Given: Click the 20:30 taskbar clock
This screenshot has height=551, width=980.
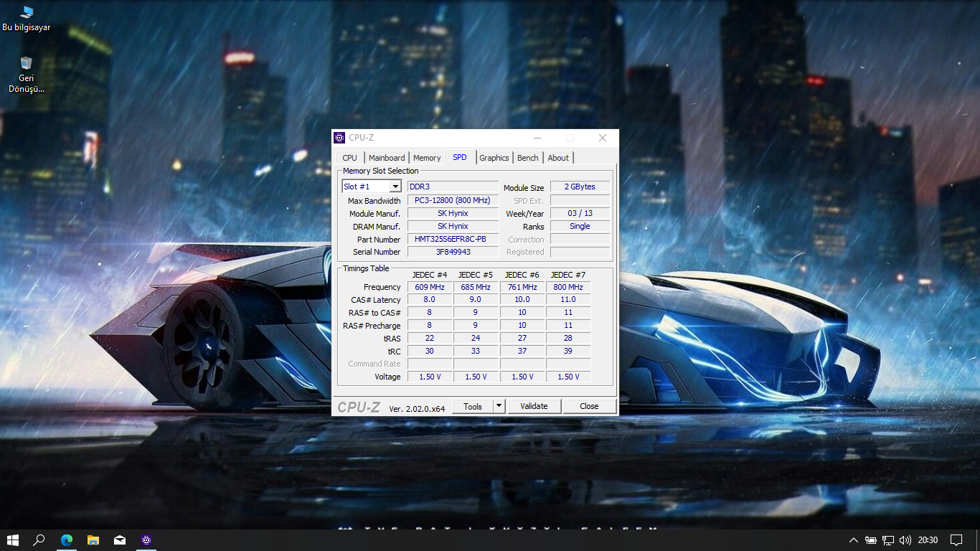Looking at the screenshot, I should click(x=928, y=540).
